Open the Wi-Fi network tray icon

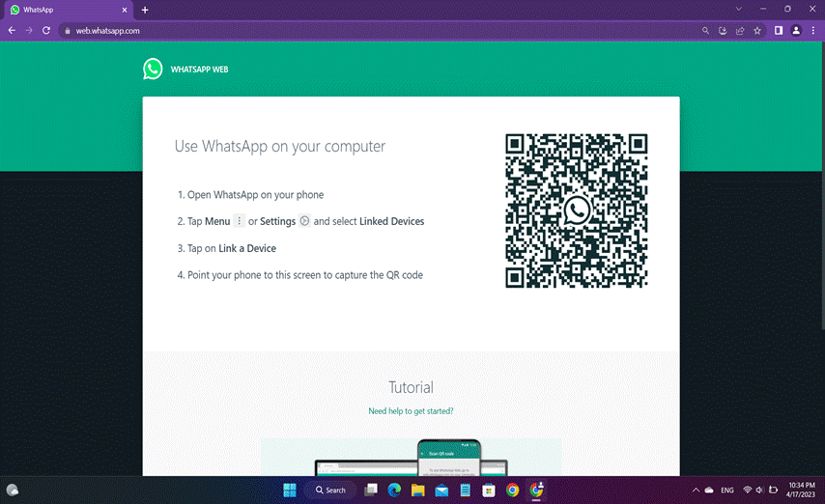[747, 490]
